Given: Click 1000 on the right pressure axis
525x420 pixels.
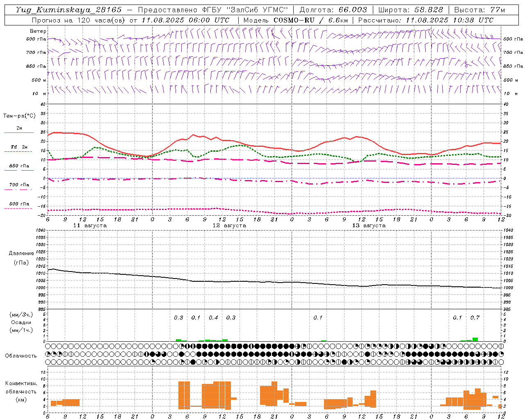Looking at the screenshot, I should (508, 288).
